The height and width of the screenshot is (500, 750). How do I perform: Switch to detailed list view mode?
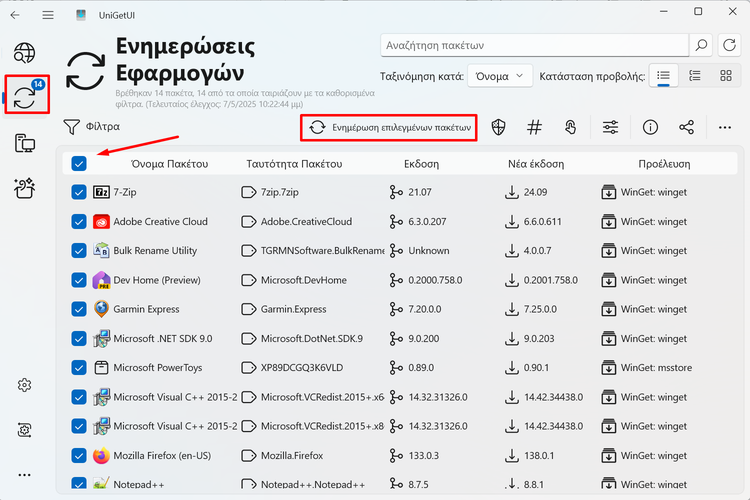click(695, 76)
